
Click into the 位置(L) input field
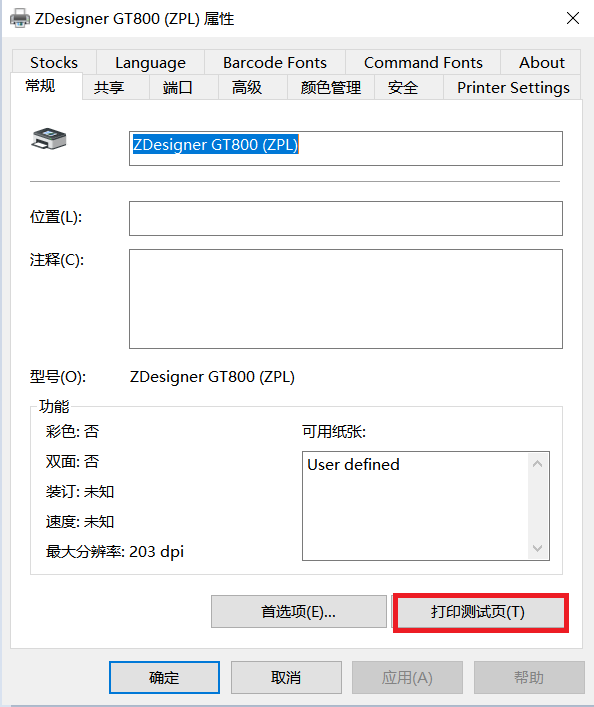point(345,218)
